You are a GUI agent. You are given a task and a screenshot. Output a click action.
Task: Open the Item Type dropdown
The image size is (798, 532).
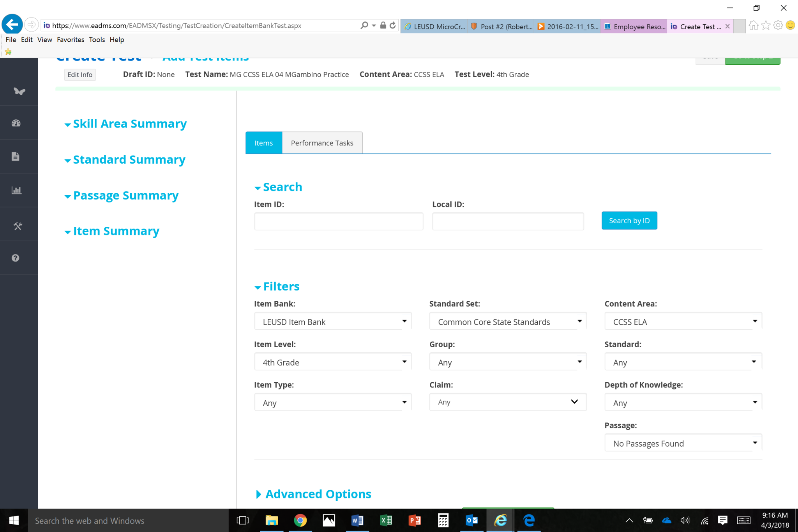333,403
